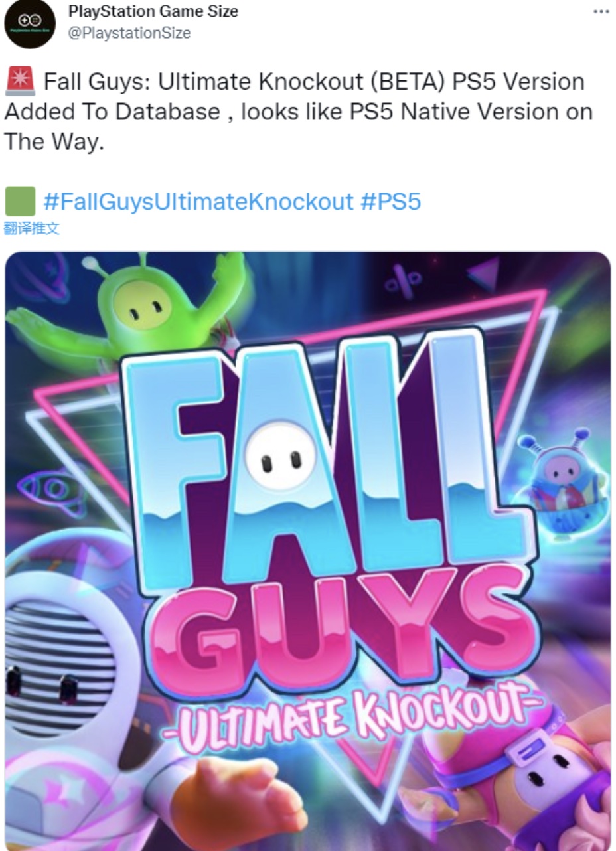
Task: Click the tweet text about PS5 Native Version
Action: tap(298, 111)
